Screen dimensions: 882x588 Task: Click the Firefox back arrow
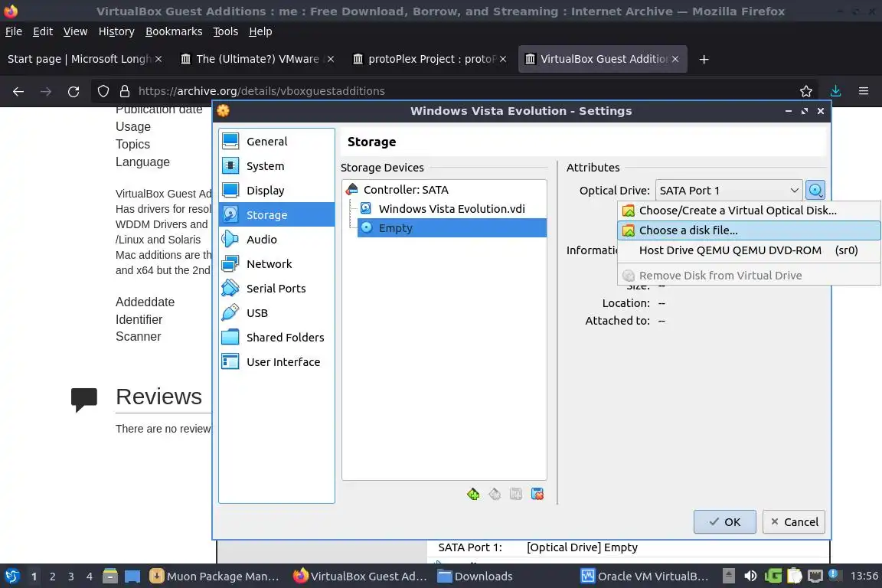18,91
